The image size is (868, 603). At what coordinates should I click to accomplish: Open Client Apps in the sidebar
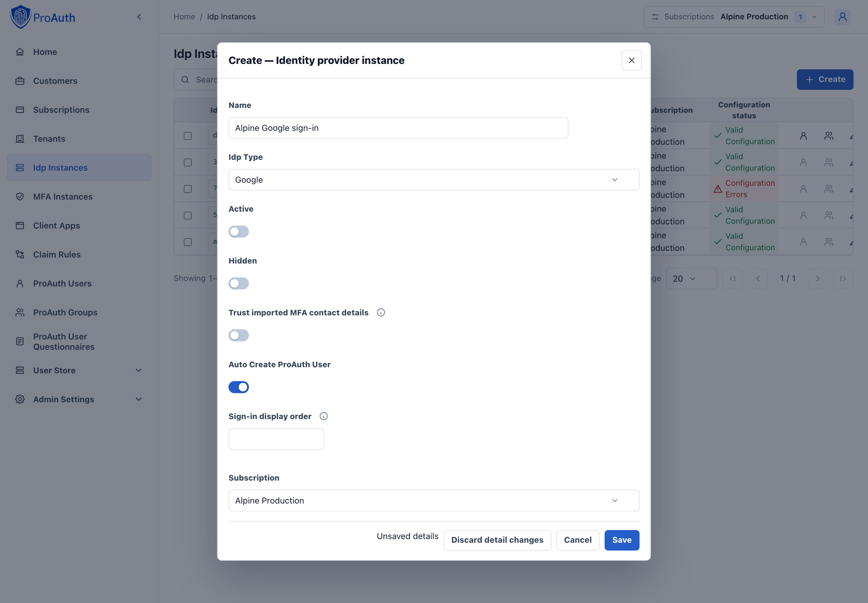point(79,226)
